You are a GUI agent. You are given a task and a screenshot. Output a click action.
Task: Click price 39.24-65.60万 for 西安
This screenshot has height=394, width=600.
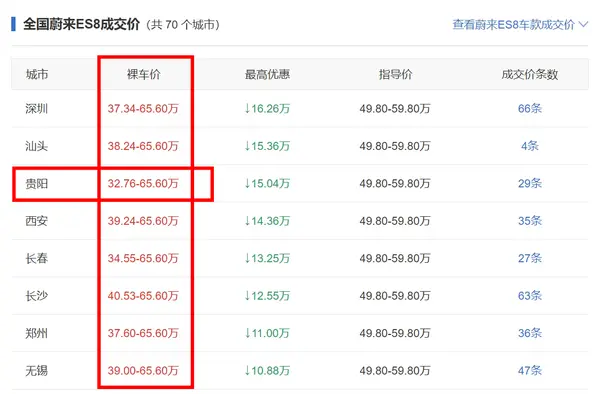[x=143, y=221]
